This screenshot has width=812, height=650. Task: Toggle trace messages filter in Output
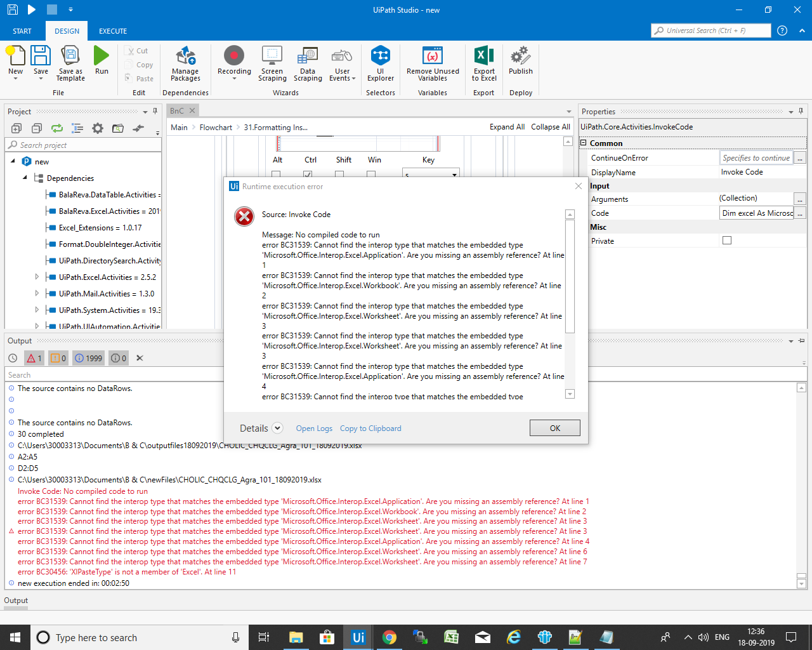tap(119, 358)
